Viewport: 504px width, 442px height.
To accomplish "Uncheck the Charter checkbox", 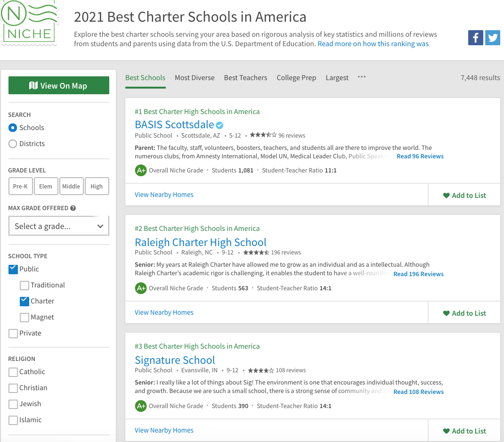I will 24,301.
